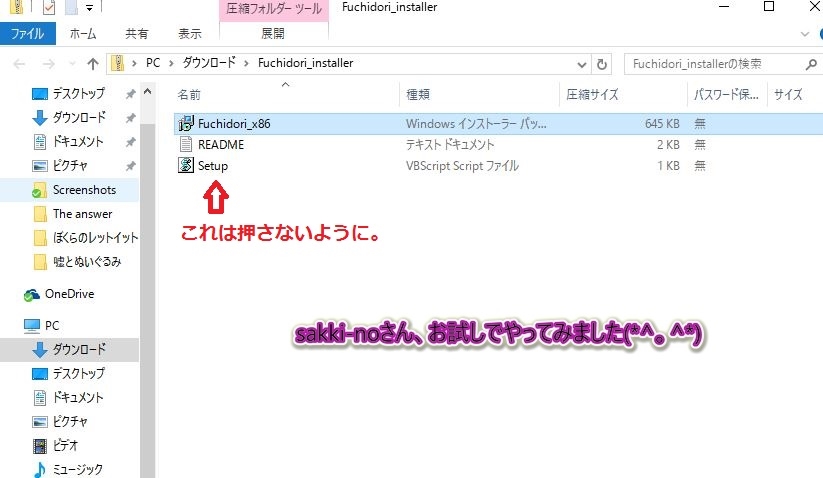Open The answer folder
This screenshot has height=478, width=823.
[x=82, y=214]
